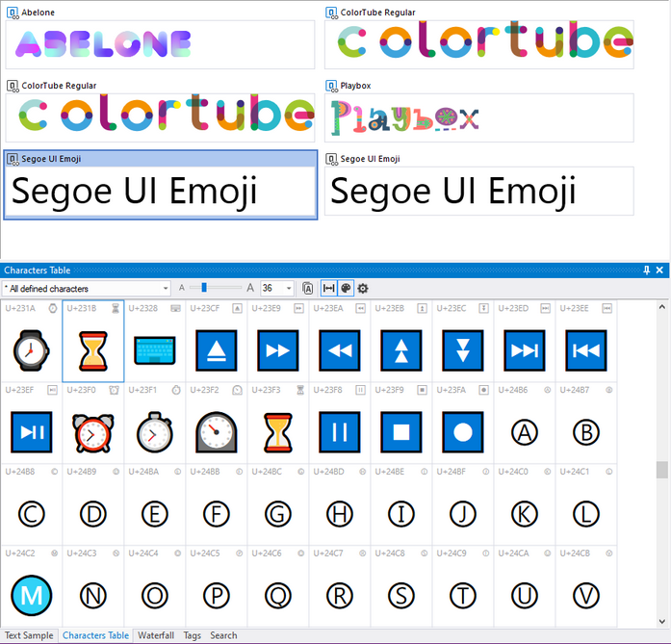Select the circled B character U+24B7
The width and height of the screenshot is (671, 644).
(x=586, y=423)
